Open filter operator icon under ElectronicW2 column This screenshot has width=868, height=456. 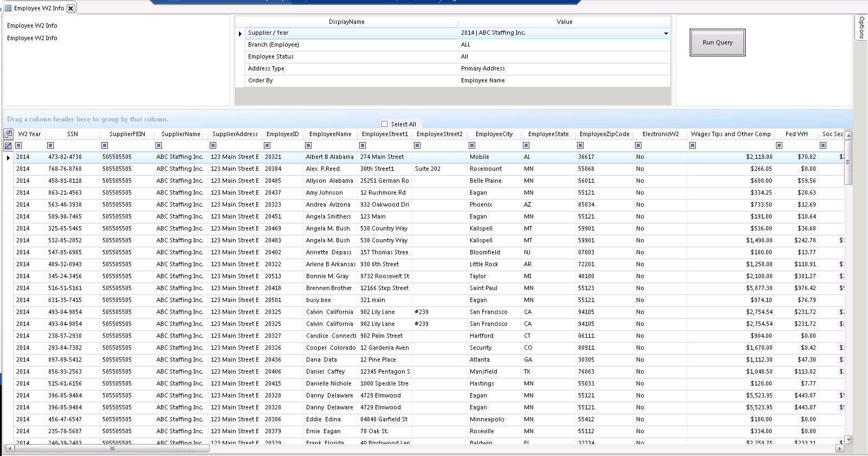pyautogui.click(x=638, y=145)
